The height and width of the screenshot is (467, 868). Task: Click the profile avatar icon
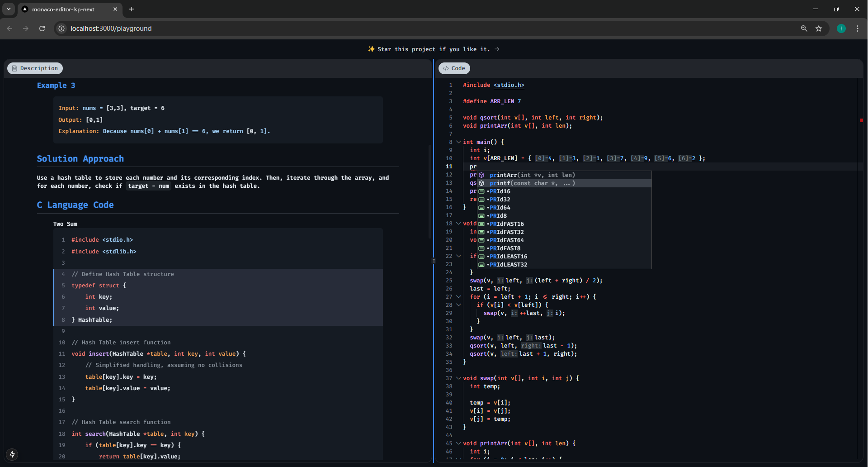tap(841, 29)
